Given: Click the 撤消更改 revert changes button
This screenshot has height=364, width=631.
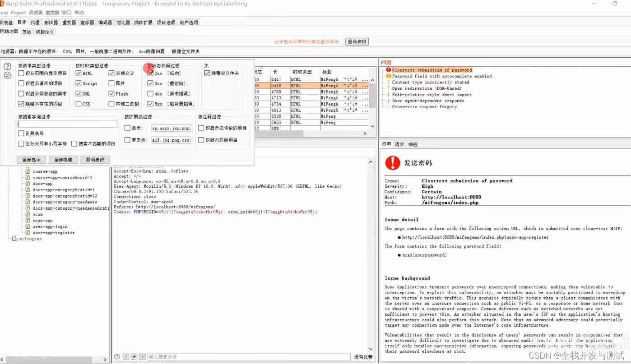Looking at the screenshot, I should pyautogui.click(x=95, y=160).
